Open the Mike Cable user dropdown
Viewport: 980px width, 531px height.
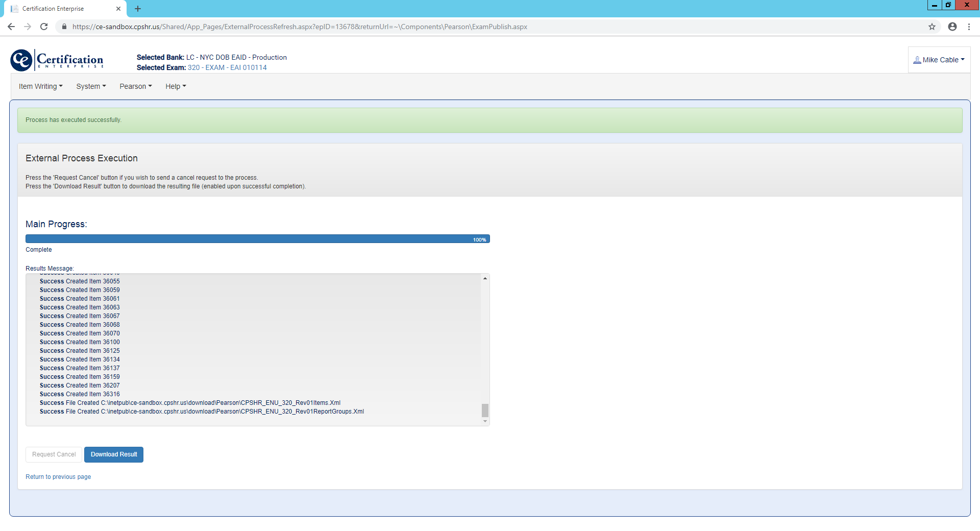939,60
